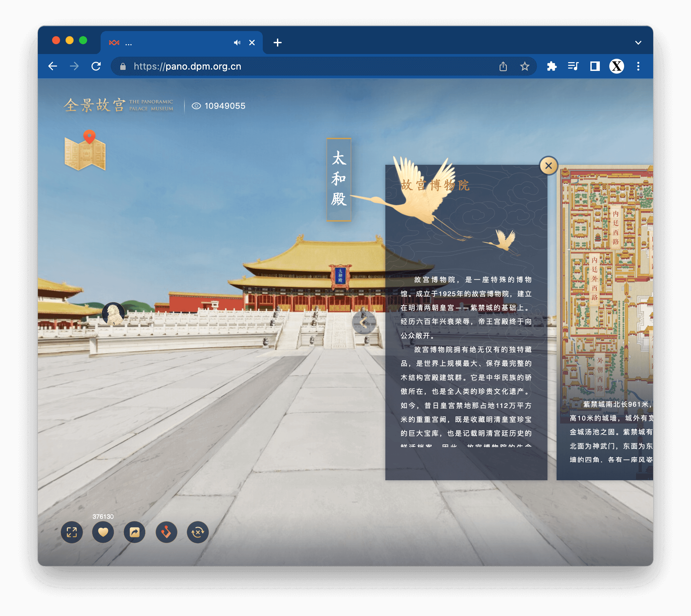Screen dimensions: 691x616
Task: Select the active browser tab
Action: [181, 43]
